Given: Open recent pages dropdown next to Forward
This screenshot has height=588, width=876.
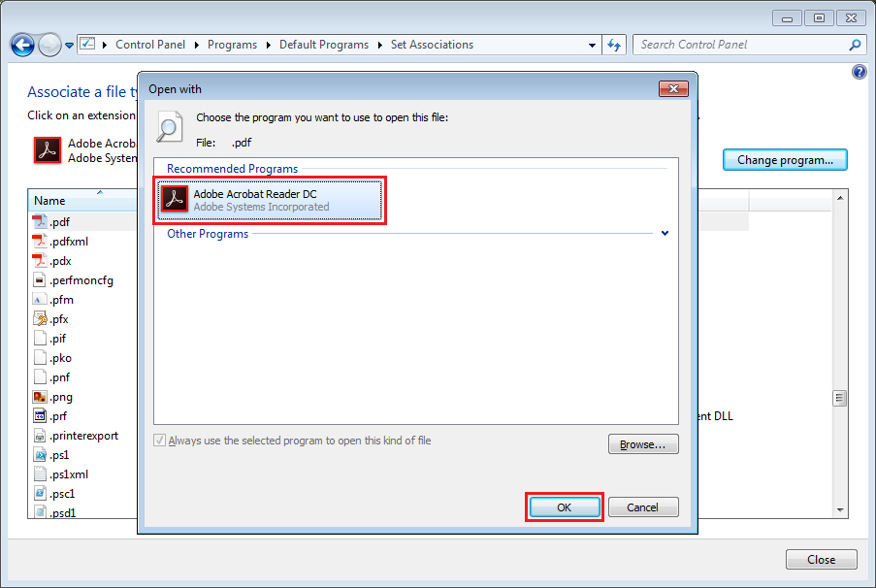Looking at the screenshot, I should 69,46.
